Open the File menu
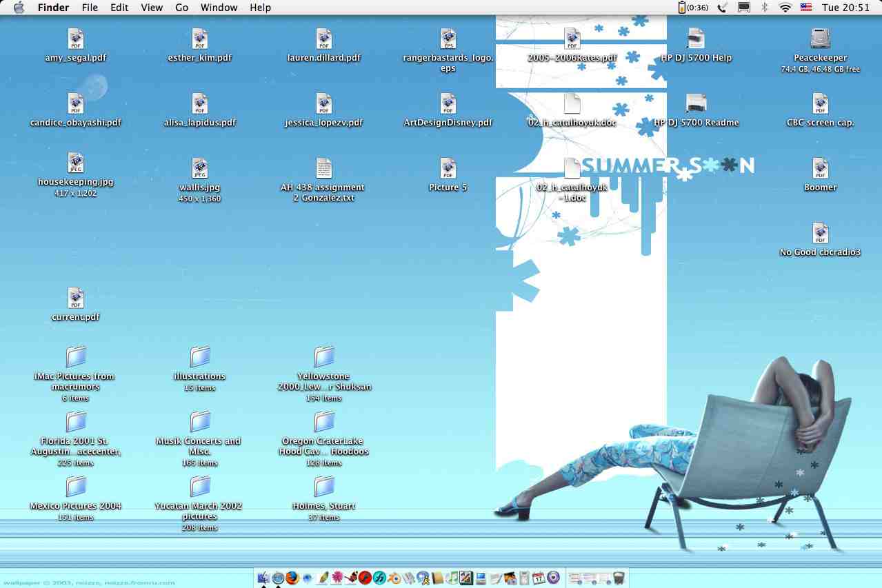This screenshot has height=588, width=882. (x=90, y=8)
